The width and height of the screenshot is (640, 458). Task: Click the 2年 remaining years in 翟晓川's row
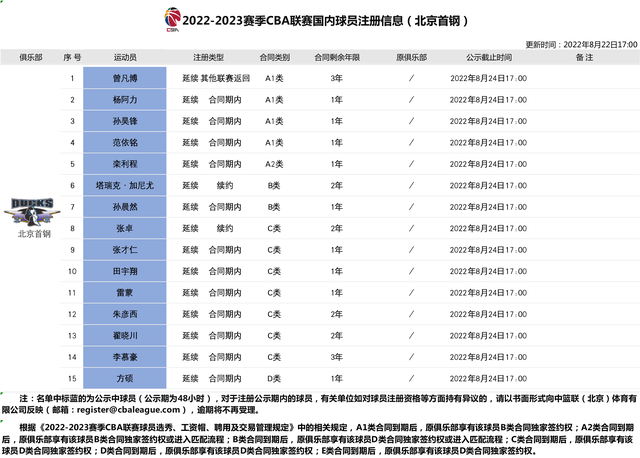(x=337, y=336)
